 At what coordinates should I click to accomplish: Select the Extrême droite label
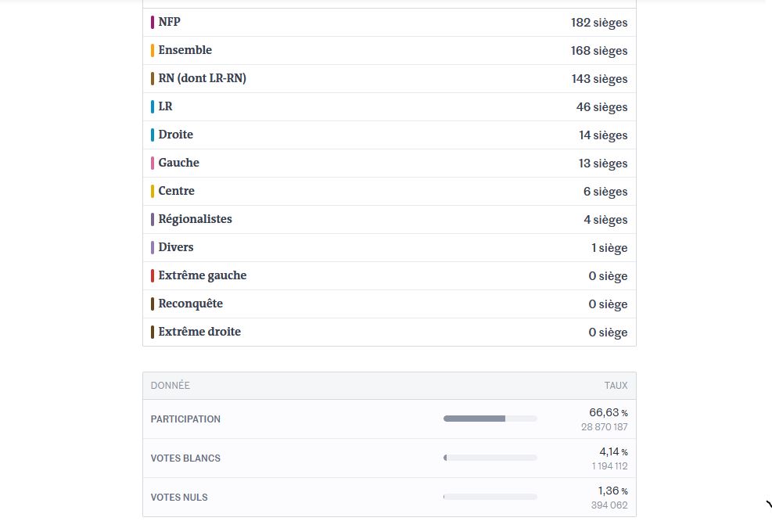[199, 332]
